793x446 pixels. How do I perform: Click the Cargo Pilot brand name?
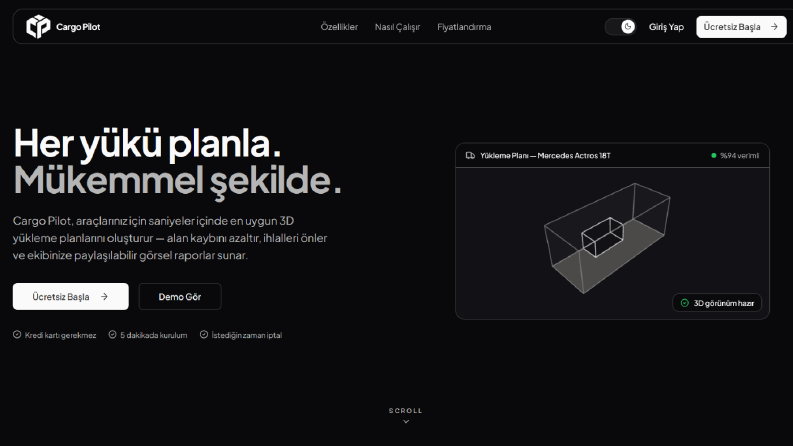tap(78, 27)
